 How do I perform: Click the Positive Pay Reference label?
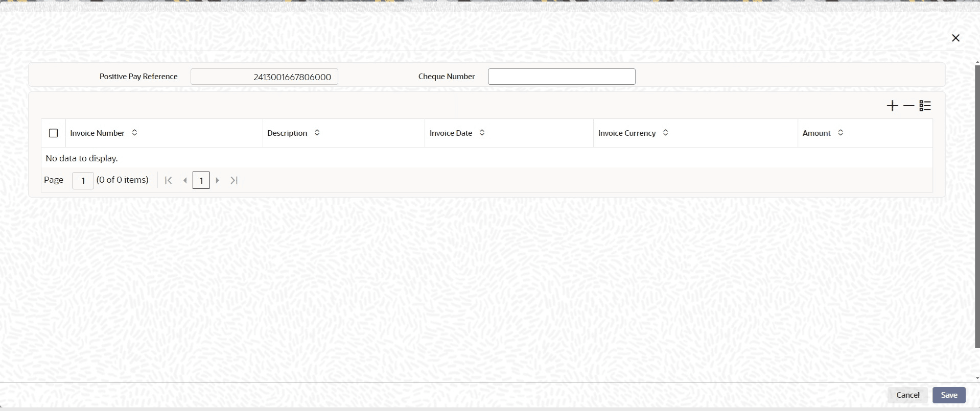point(138,77)
